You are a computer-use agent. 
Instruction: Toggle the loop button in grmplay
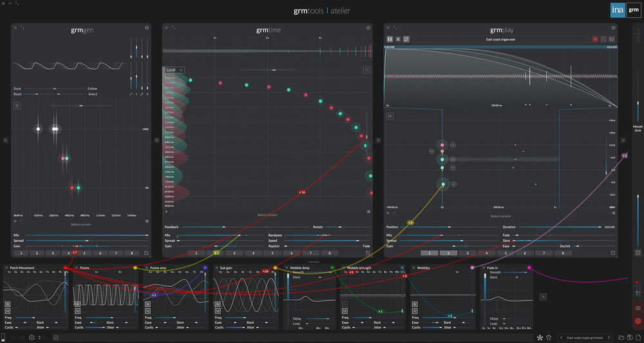click(x=406, y=39)
